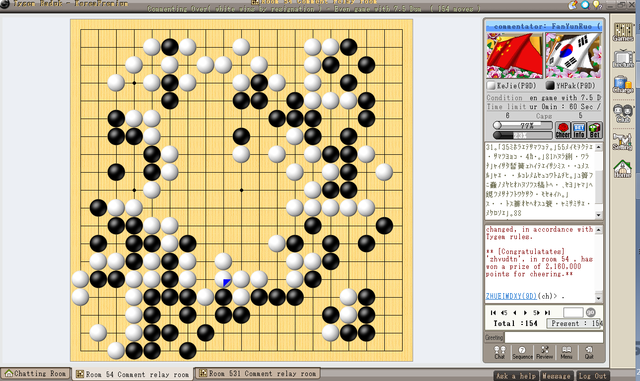Viewport: 640px width, 381px height.
Task: Jump to the first move
Action: click(493, 312)
